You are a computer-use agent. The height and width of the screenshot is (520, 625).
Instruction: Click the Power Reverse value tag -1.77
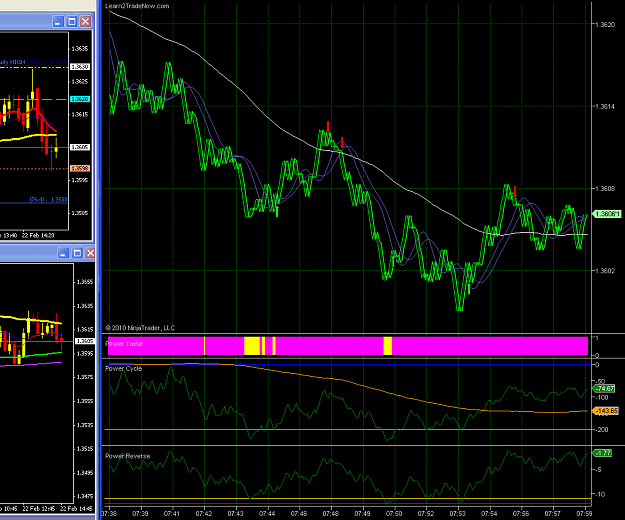(x=603, y=453)
